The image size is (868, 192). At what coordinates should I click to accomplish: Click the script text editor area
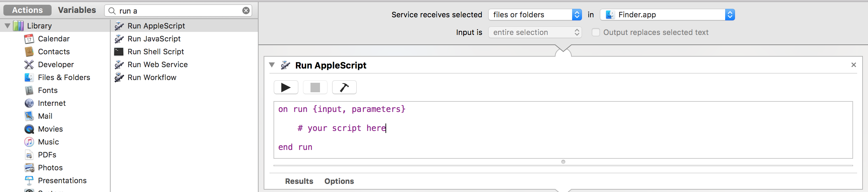563,130
